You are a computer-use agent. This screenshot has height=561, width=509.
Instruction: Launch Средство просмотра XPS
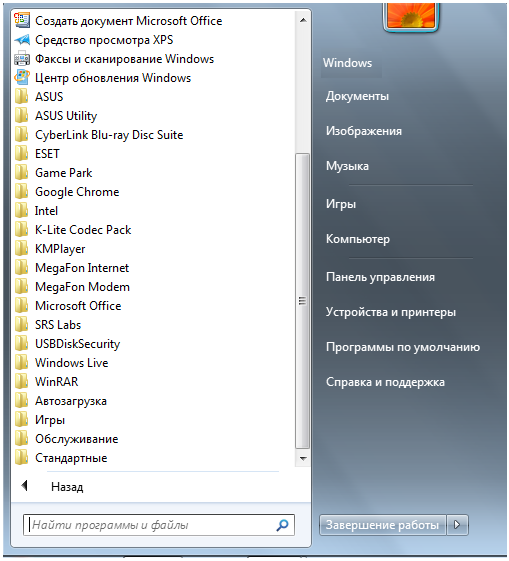(x=104, y=40)
